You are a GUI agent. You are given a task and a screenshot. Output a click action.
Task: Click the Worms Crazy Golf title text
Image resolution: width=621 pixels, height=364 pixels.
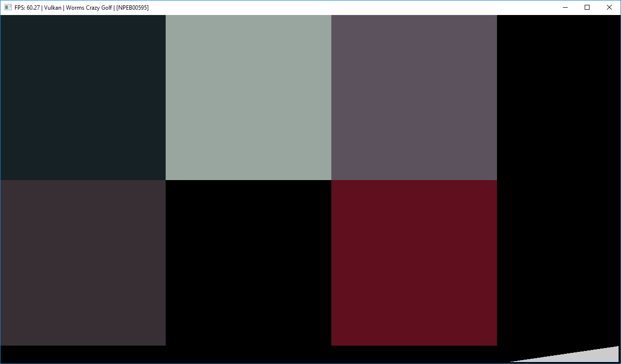89,8
